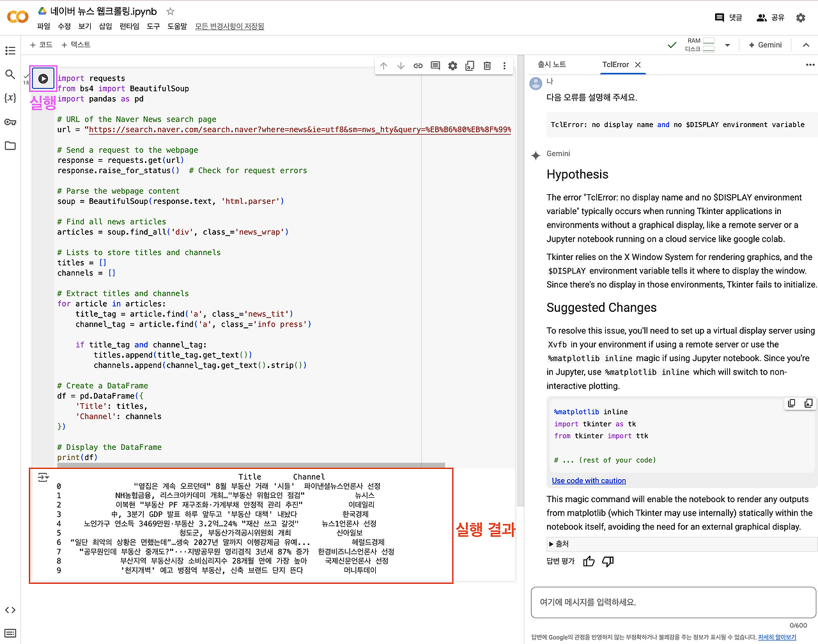818x644 pixels.
Task: Click the 'import requests' code line
Action: pos(91,79)
